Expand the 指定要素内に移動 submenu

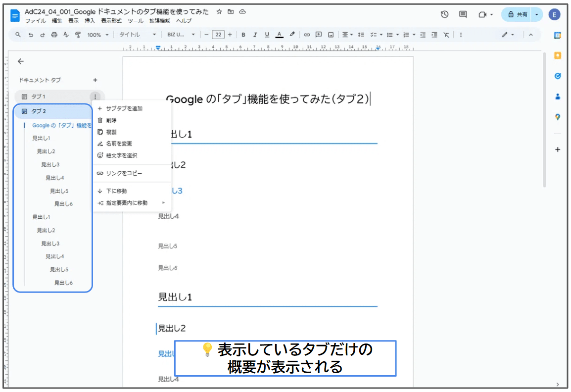coord(132,202)
